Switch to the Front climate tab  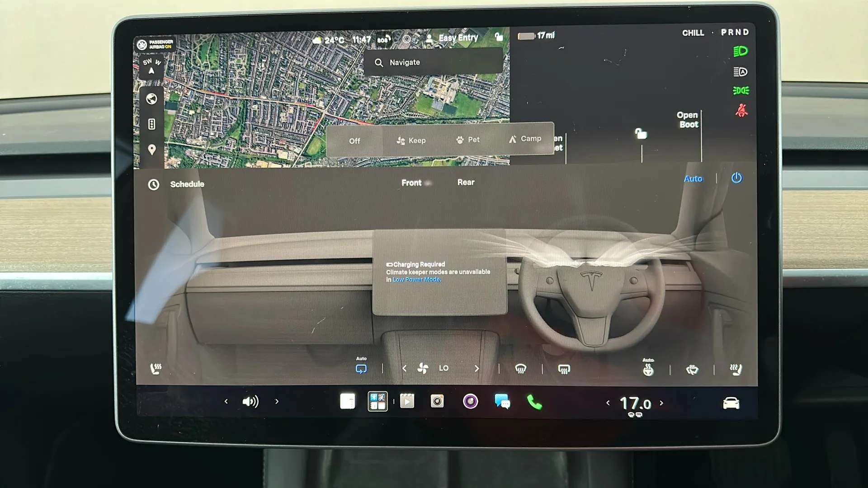[x=411, y=183]
